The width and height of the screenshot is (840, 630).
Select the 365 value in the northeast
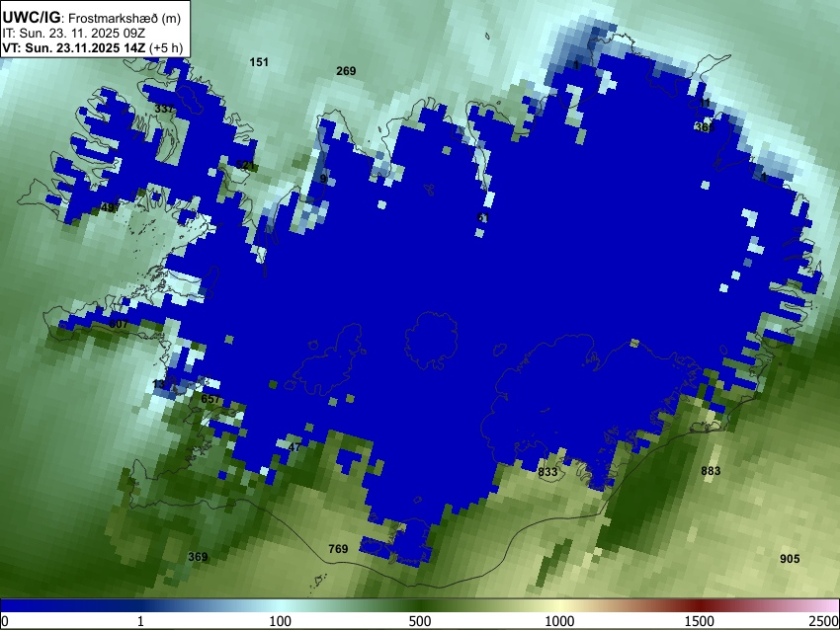(x=705, y=127)
